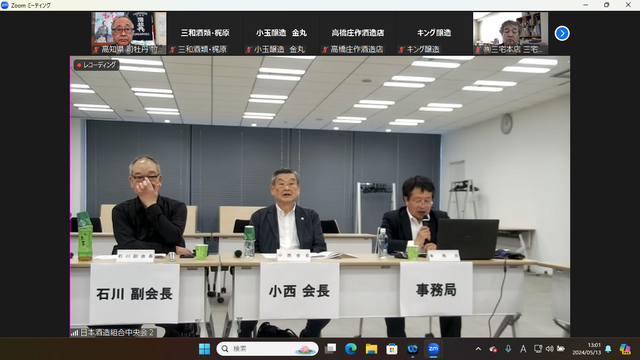Image resolution: width=640 pixels, height=360 pixels.
Task: Click the muted mic icon beside 小玉醸造 金丸
Action: [249, 49]
